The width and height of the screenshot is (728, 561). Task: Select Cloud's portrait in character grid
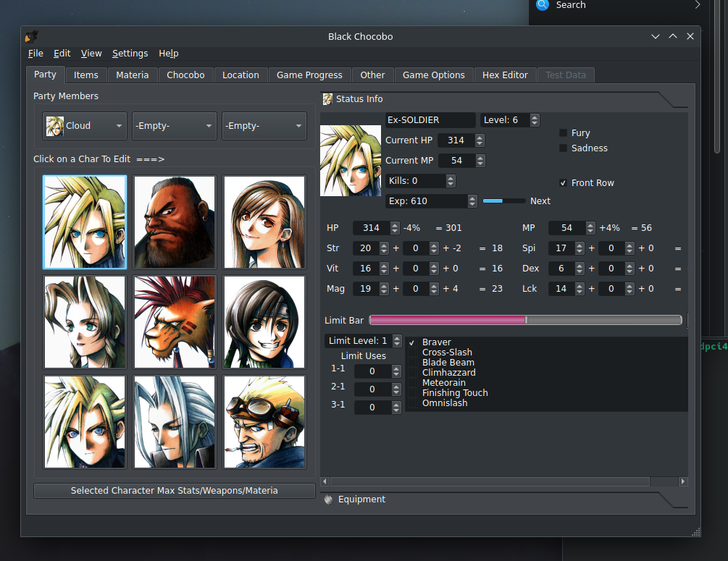click(85, 222)
